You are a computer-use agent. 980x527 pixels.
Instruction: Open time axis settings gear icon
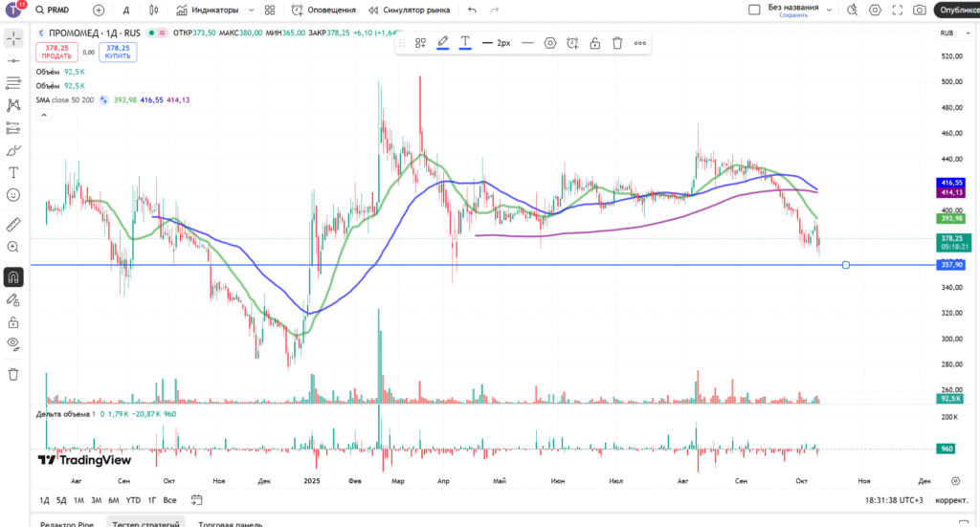[956, 481]
